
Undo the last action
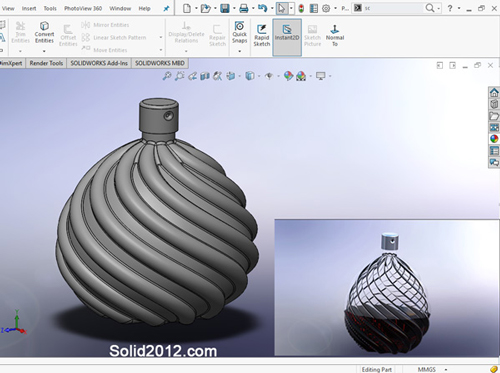(x=263, y=8)
